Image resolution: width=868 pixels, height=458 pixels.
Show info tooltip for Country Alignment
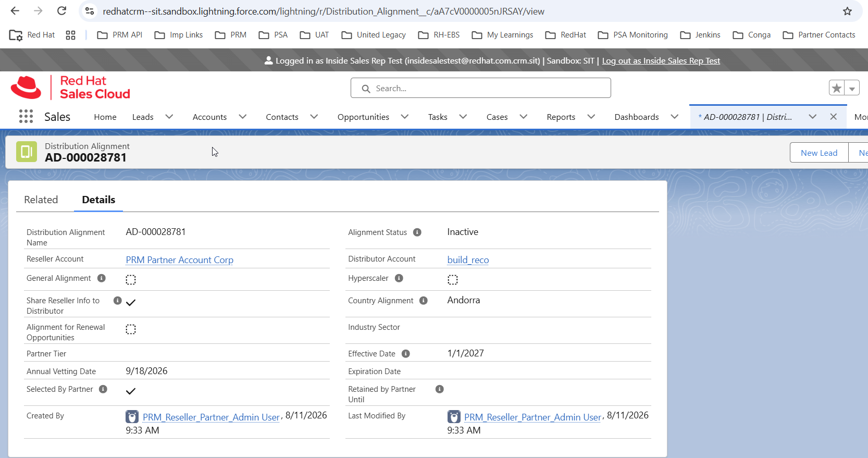[x=424, y=301]
